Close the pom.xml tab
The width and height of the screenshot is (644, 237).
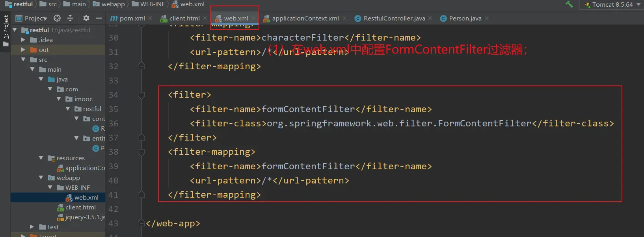point(150,18)
